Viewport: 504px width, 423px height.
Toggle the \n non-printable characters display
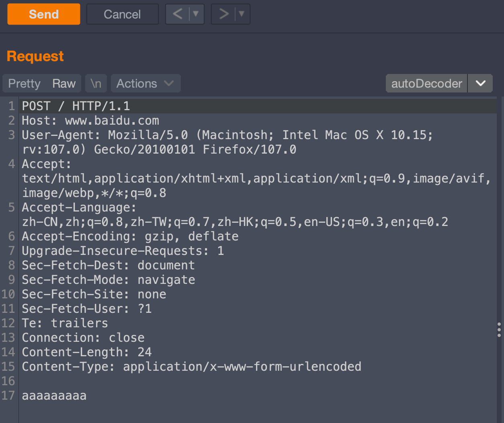click(x=96, y=84)
